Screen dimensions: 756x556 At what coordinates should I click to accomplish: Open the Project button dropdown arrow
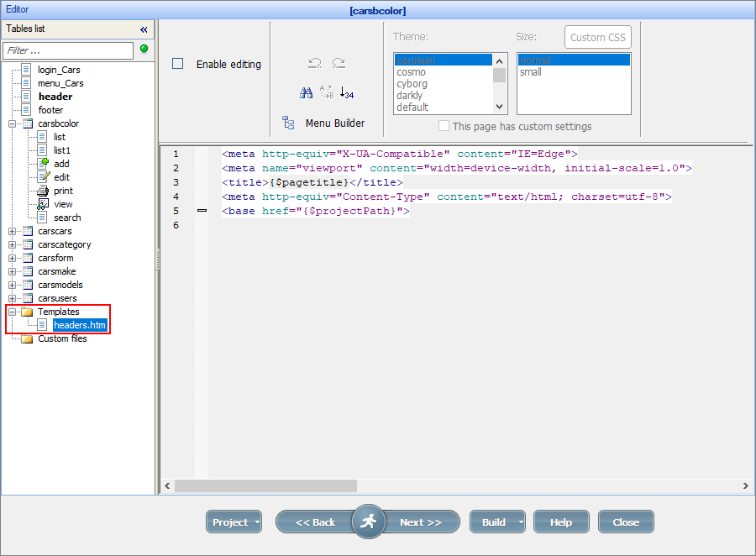pos(256,522)
